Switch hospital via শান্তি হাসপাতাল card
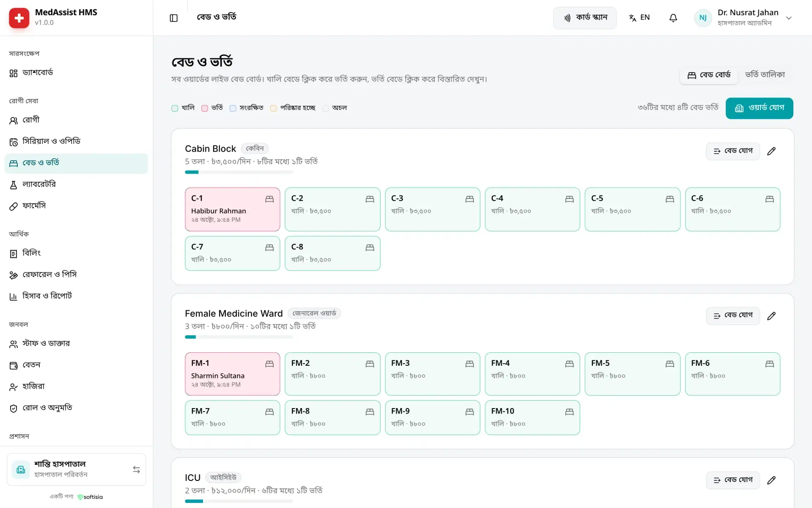Viewport: 812px width, 508px height. pyautogui.click(x=76, y=469)
